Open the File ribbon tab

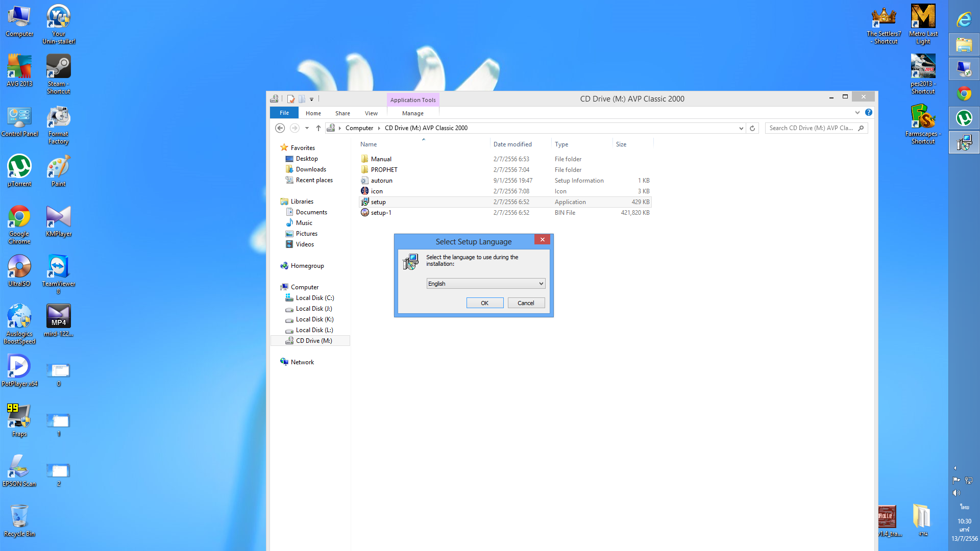pos(284,113)
